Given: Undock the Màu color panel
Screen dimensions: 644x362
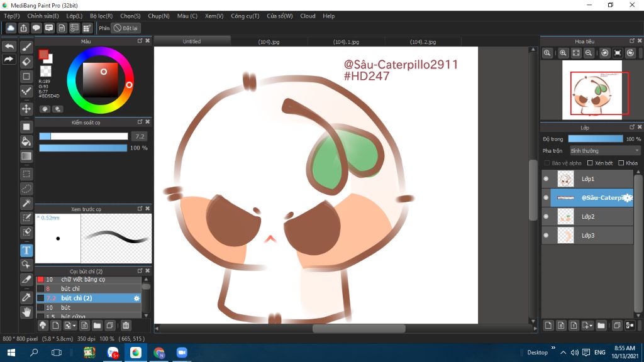Looking at the screenshot, I should click(140, 41).
